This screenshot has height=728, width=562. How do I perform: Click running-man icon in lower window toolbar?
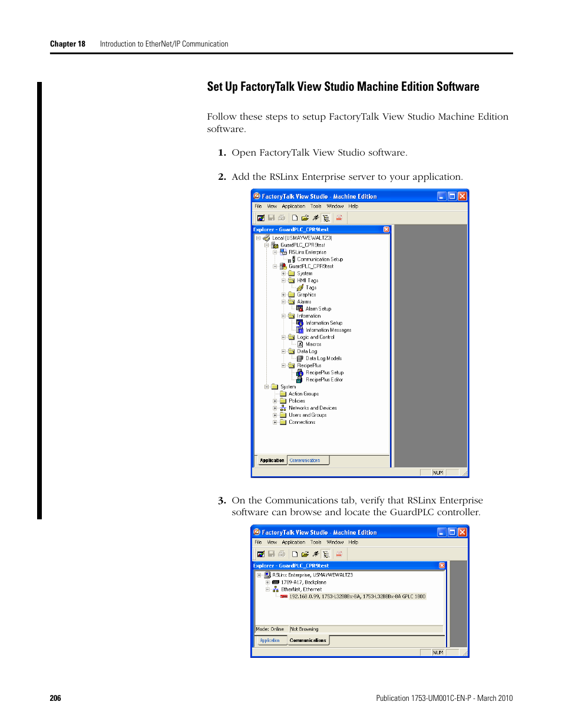click(x=316, y=554)
